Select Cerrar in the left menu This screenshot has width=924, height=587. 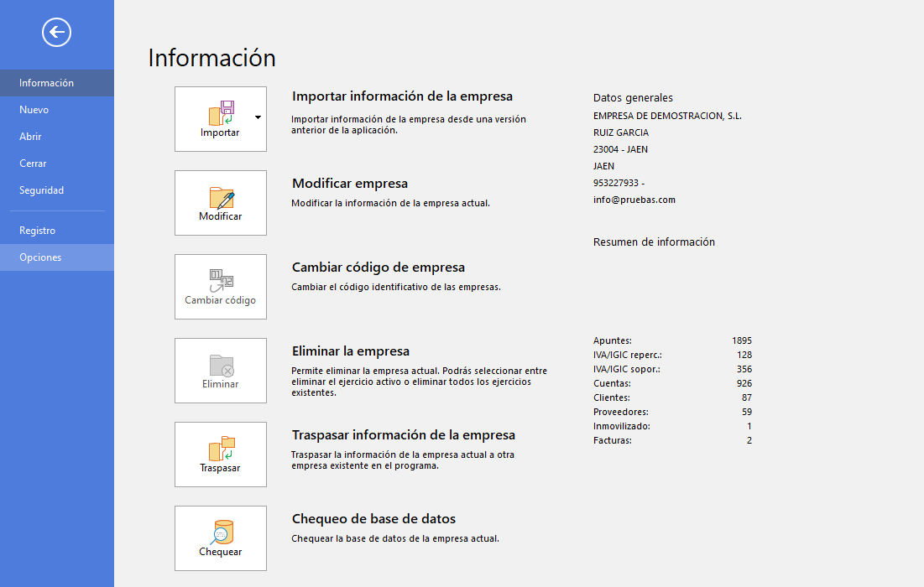point(34,164)
